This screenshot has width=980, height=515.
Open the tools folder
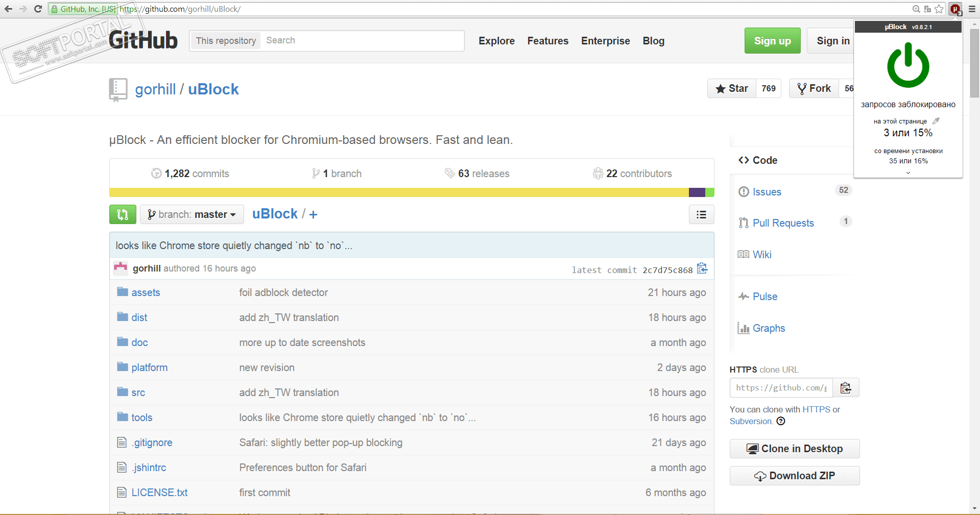[x=141, y=418]
